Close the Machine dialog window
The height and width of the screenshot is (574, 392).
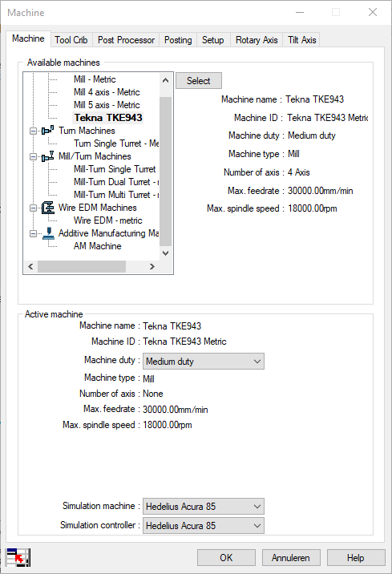coord(373,12)
